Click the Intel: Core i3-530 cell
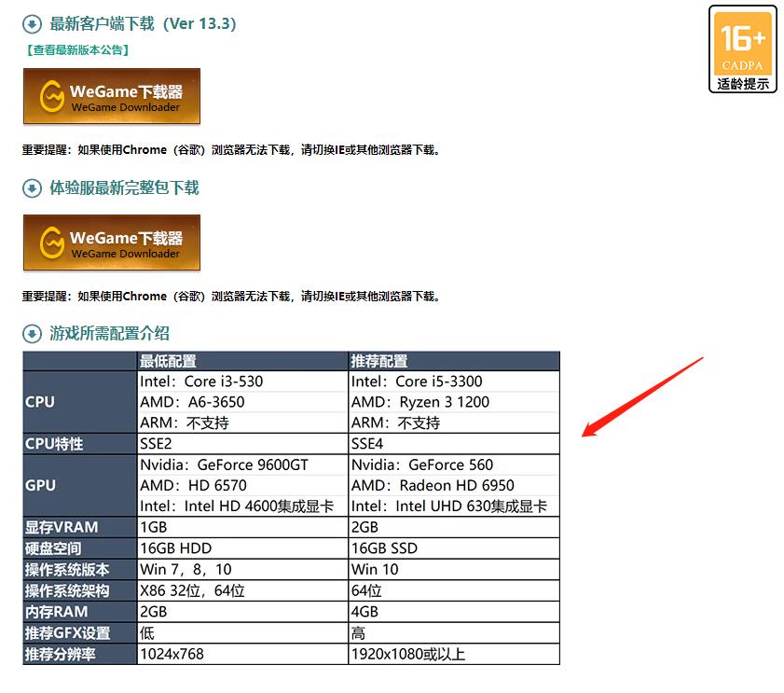Viewport: 784px width, 693px height. coord(242,381)
